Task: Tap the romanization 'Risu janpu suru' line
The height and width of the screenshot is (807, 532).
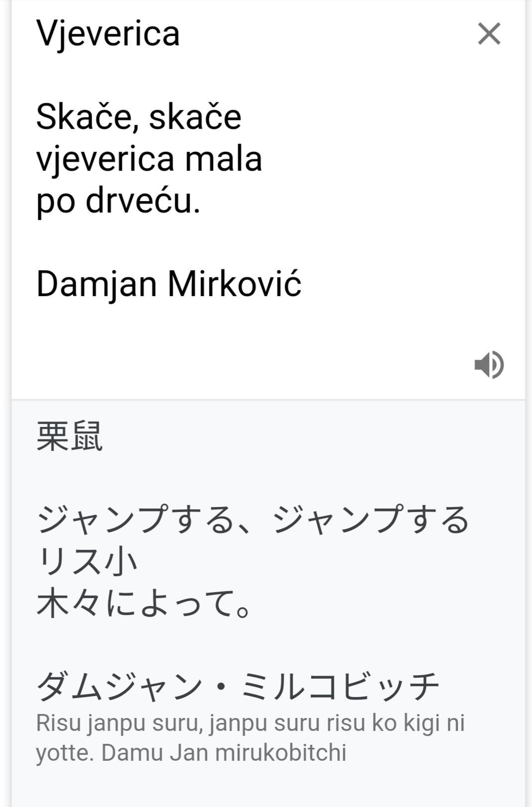Action: (250, 723)
